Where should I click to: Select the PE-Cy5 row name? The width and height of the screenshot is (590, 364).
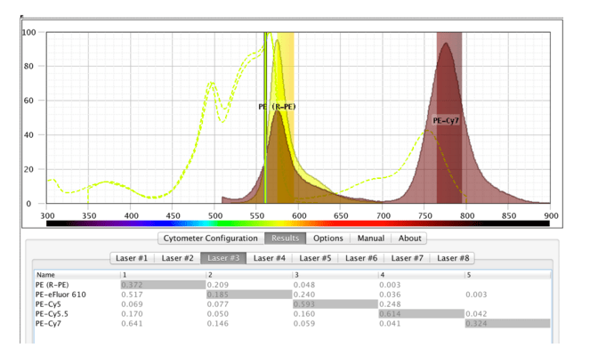[48, 304]
